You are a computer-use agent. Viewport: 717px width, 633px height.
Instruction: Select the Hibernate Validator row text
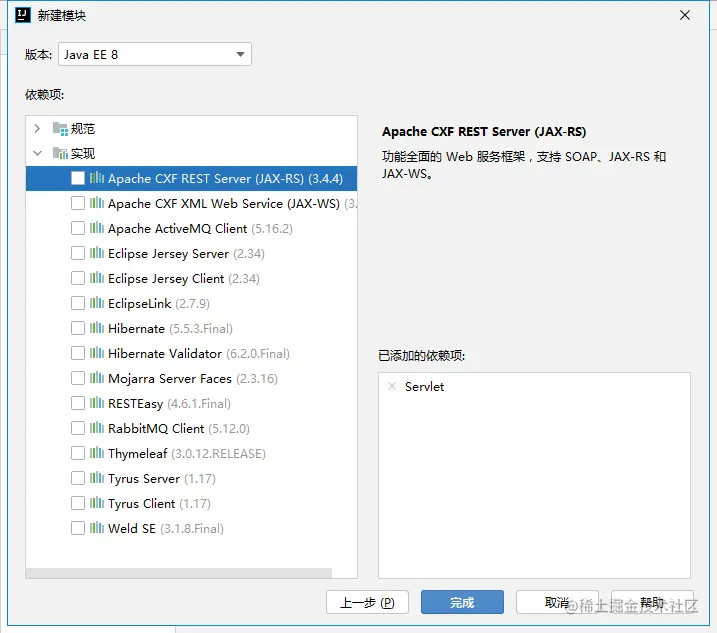click(199, 354)
